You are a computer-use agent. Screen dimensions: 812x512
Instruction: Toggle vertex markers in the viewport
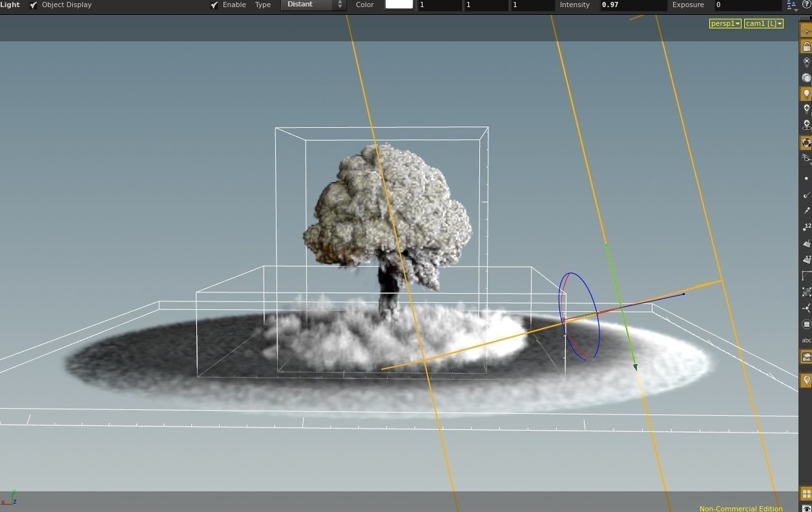pos(806,211)
